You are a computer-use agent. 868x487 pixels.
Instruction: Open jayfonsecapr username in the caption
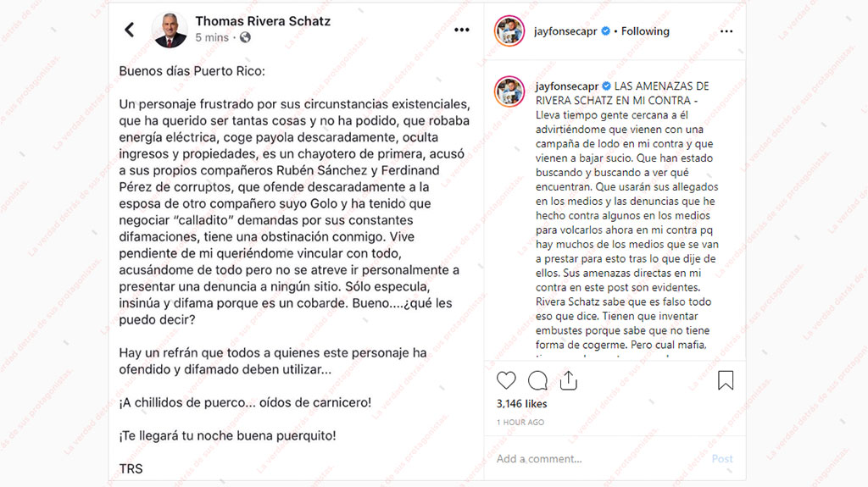pos(565,86)
